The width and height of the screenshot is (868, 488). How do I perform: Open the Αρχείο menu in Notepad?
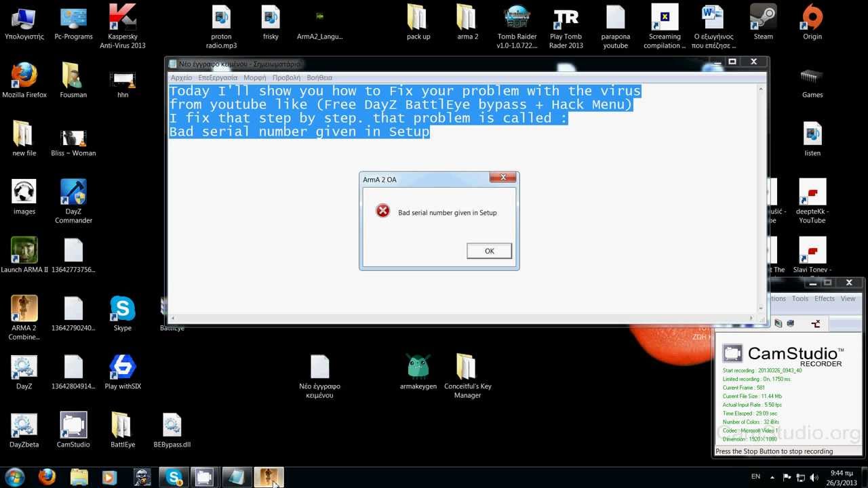[x=181, y=78]
